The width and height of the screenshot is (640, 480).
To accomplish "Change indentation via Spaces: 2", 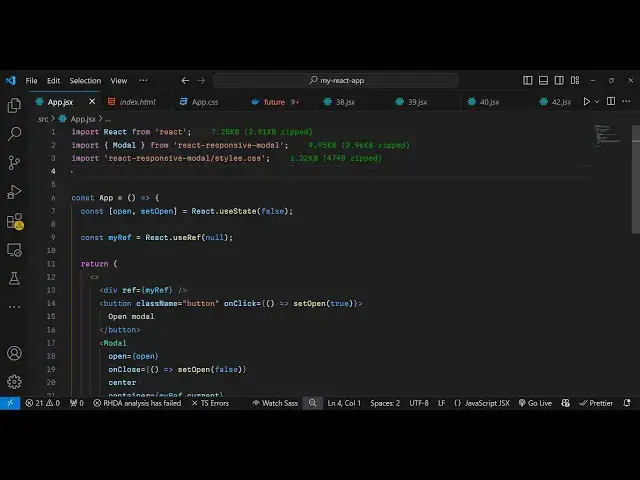I will 385,403.
